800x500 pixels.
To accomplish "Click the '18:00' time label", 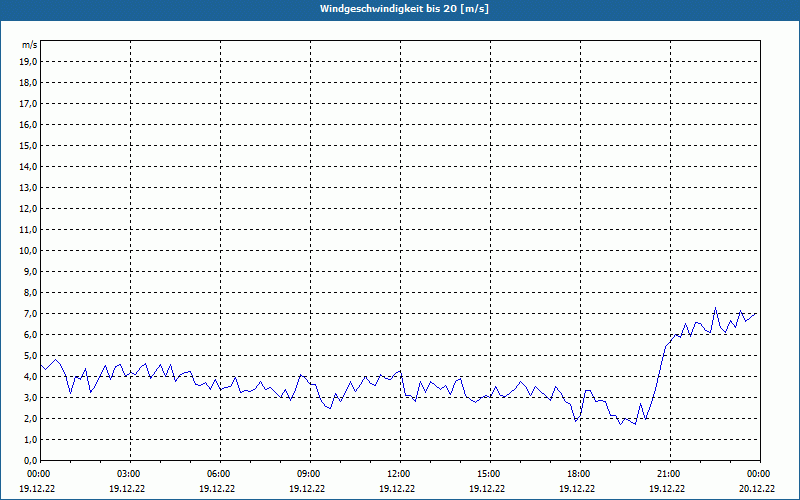I will [x=581, y=474].
